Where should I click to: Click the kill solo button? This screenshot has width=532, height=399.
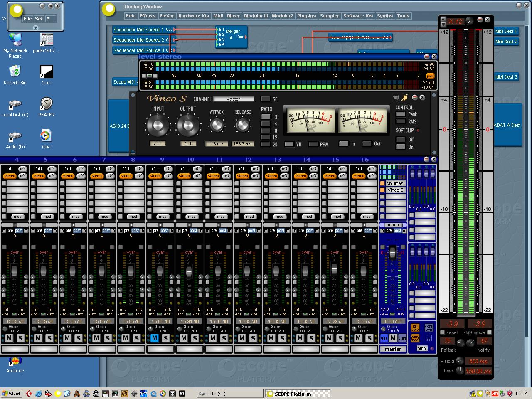[x=415, y=328]
